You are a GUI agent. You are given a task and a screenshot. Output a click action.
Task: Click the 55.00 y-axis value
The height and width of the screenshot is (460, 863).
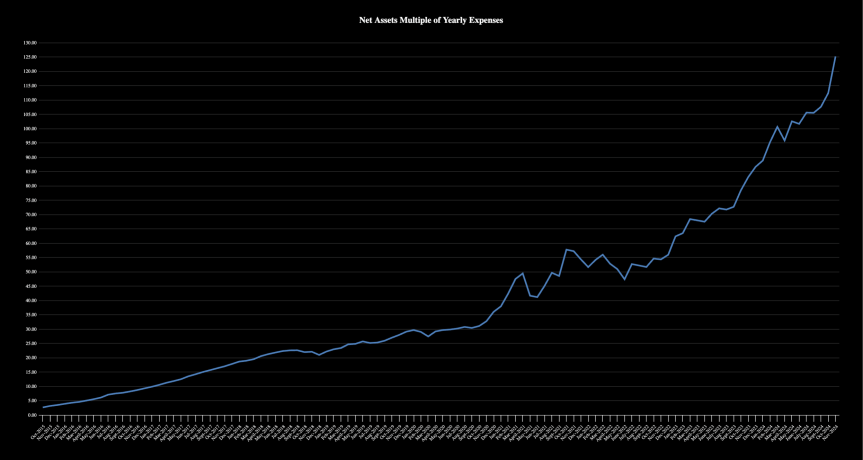(30, 258)
